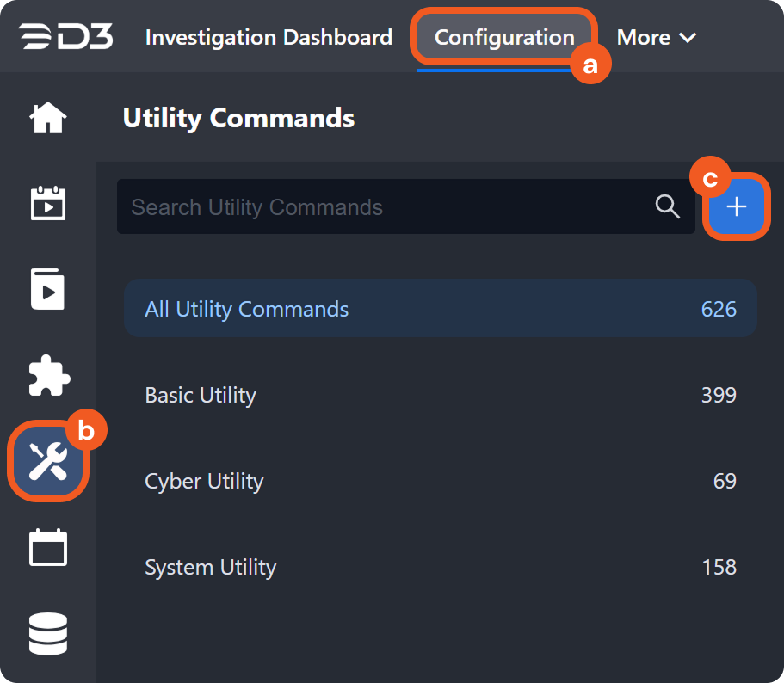Open the puzzle piece integrations icon
Viewport: 784px width, 683px height.
(x=48, y=376)
